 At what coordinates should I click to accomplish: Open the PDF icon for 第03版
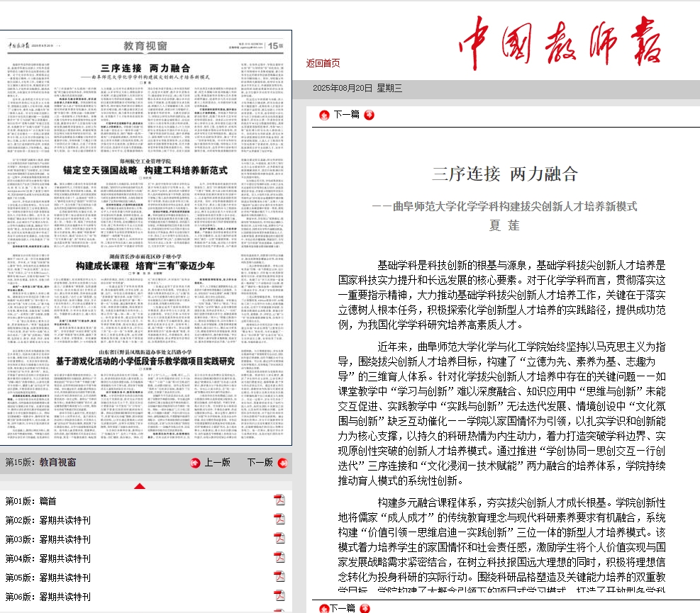[279, 539]
